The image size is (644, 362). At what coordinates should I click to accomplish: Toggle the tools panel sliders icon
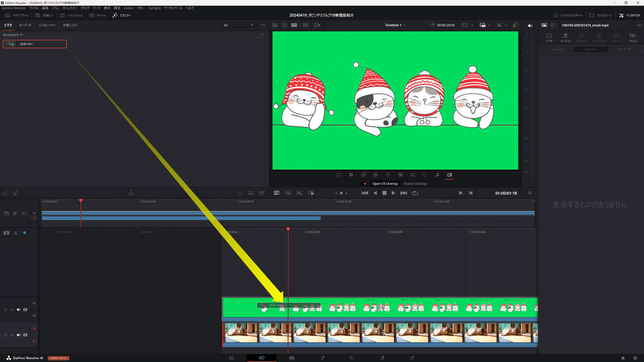pos(277,193)
